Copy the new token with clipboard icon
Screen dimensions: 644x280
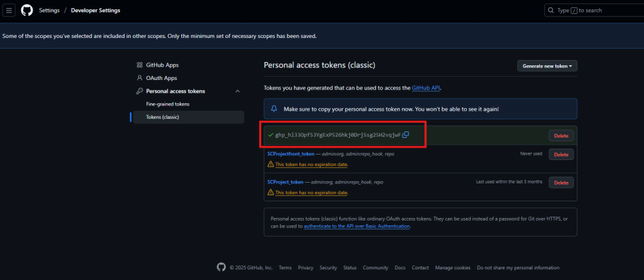coord(405,135)
